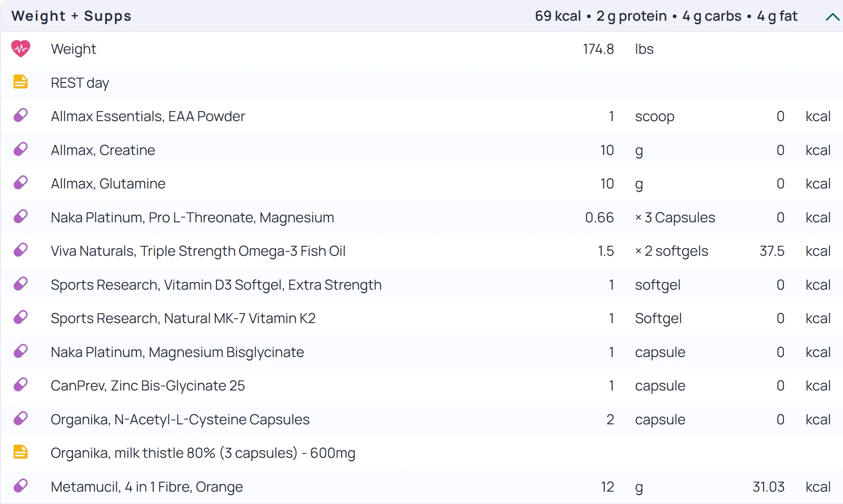Click the pill icon for Magnesium Bisglycinate
The width and height of the screenshot is (843, 504).
coord(21,351)
